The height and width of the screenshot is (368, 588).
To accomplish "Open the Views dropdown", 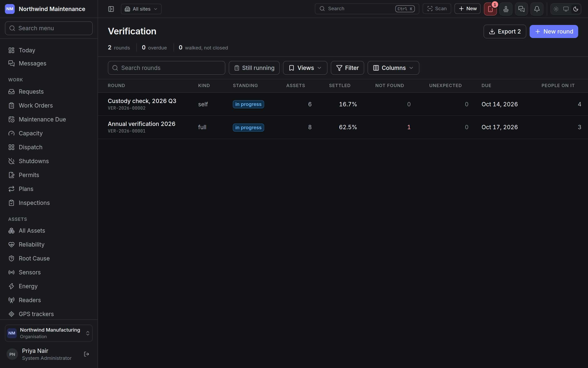I will [305, 68].
